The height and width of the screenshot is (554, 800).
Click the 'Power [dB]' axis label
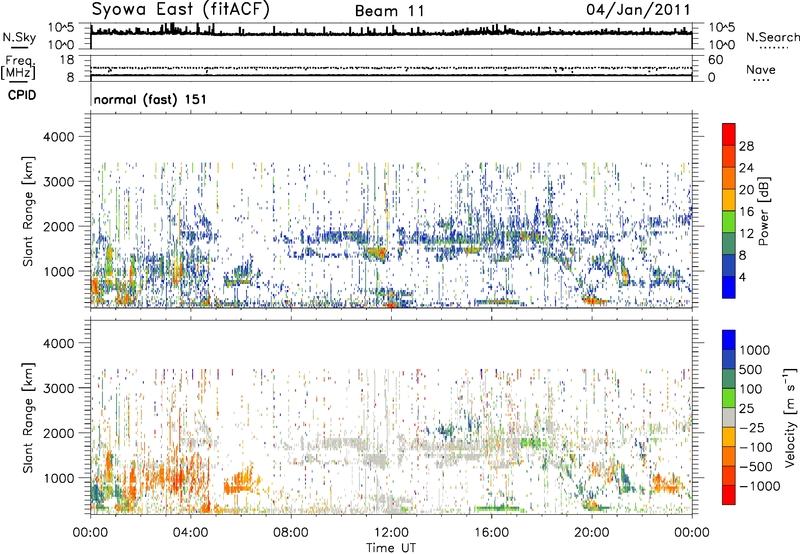[x=763, y=211]
